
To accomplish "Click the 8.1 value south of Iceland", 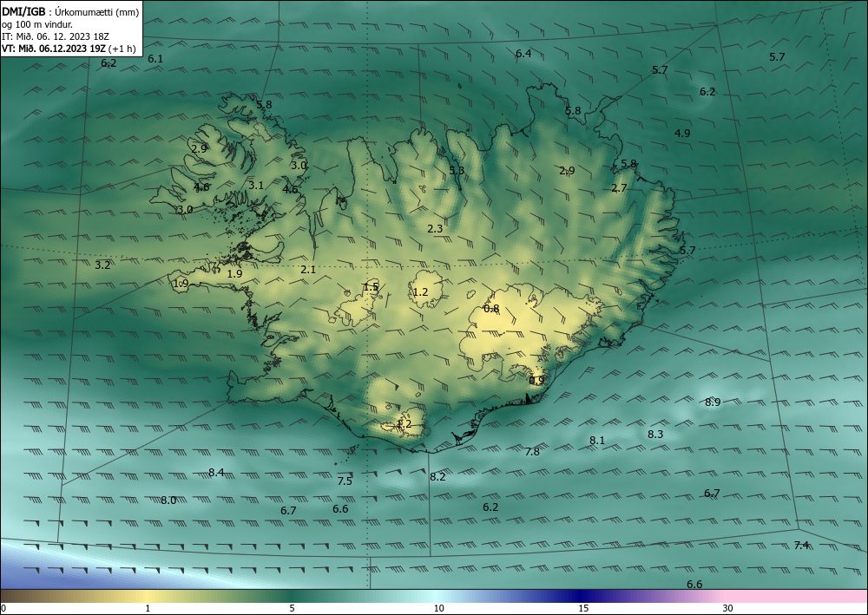I will coord(597,441).
